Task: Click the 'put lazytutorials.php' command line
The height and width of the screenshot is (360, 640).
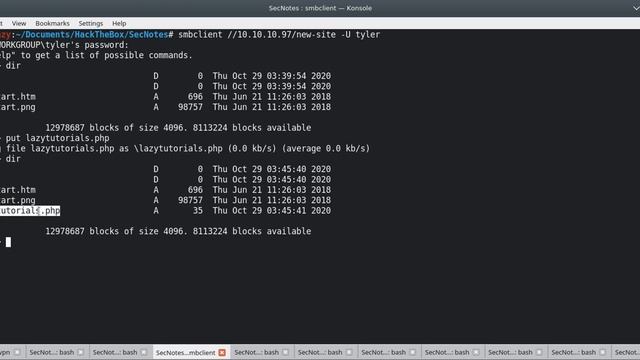Action: [57, 138]
